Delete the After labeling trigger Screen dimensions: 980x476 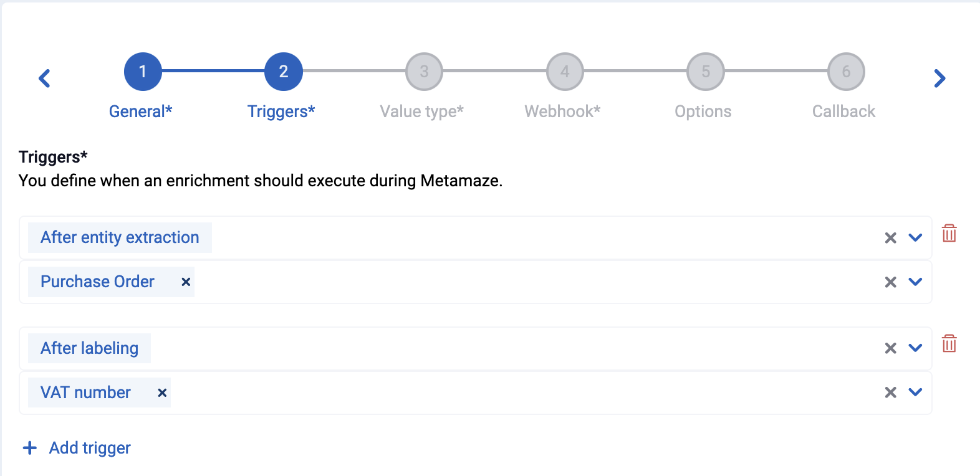point(949,343)
